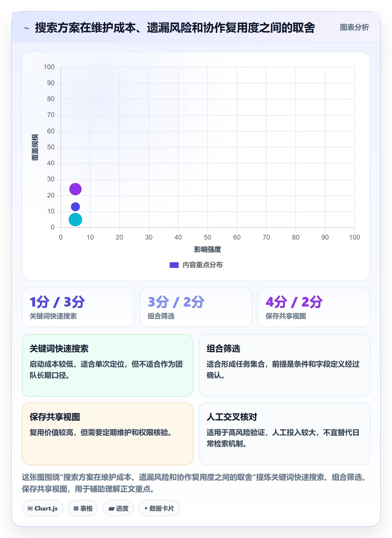
Task: Click 组合筛选 label under 3分 / 2分
Action: pos(161,316)
